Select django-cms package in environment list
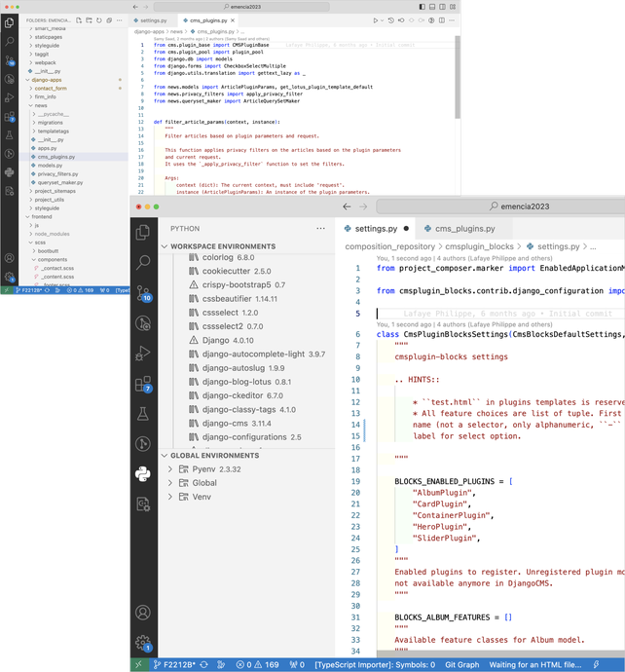 click(225, 424)
